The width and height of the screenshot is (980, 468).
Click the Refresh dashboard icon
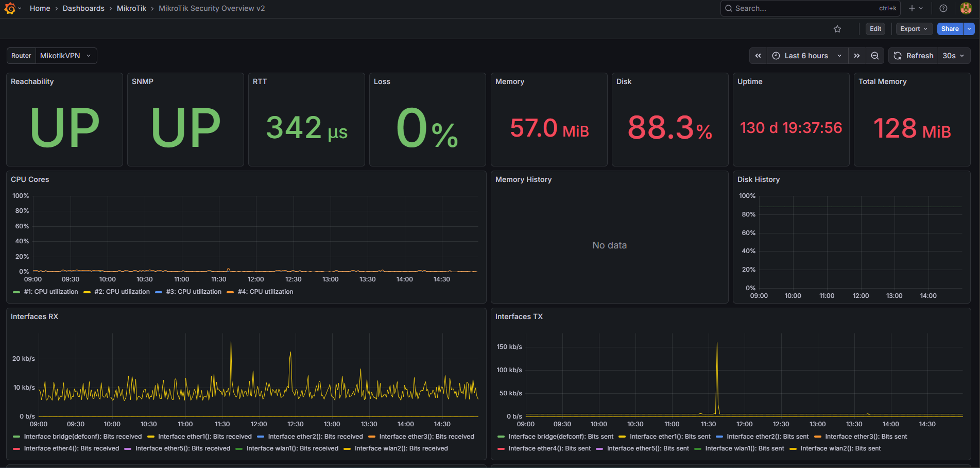click(898, 56)
